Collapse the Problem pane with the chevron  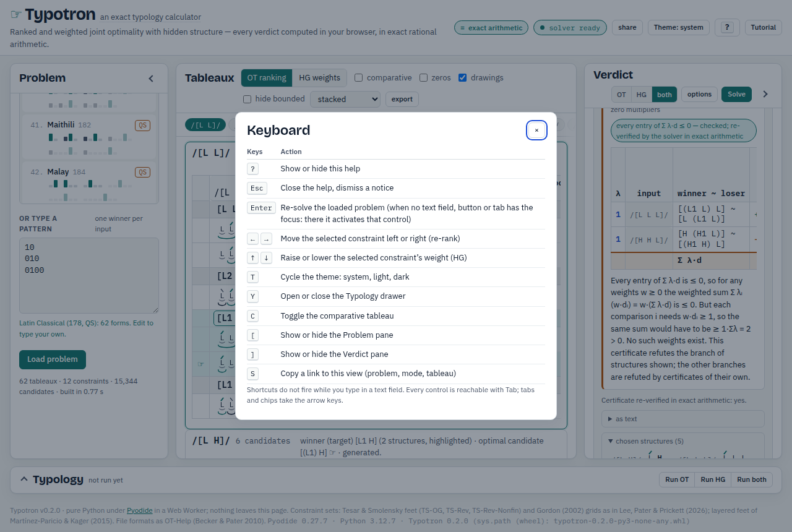coord(150,79)
